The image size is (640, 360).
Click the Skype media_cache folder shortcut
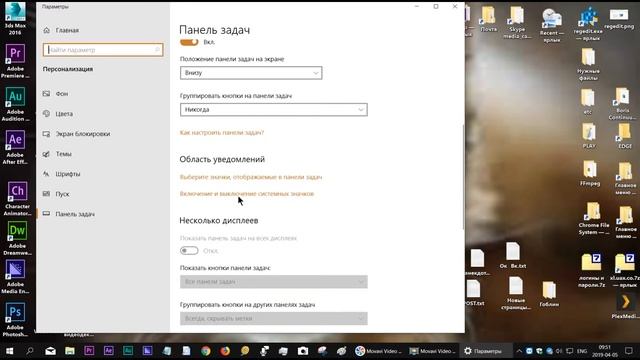pyautogui.click(x=517, y=22)
